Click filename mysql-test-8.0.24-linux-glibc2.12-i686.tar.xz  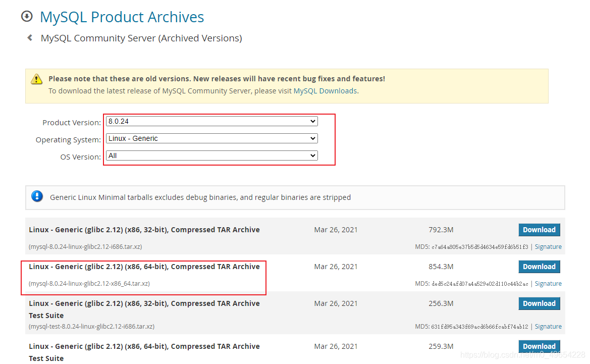click(x=91, y=326)
